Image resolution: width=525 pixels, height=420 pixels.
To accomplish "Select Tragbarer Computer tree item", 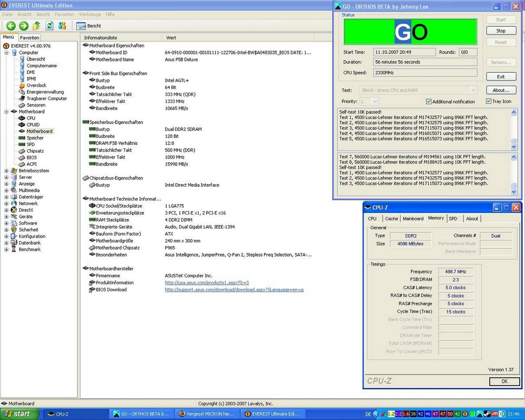I will tap(47, 98).
